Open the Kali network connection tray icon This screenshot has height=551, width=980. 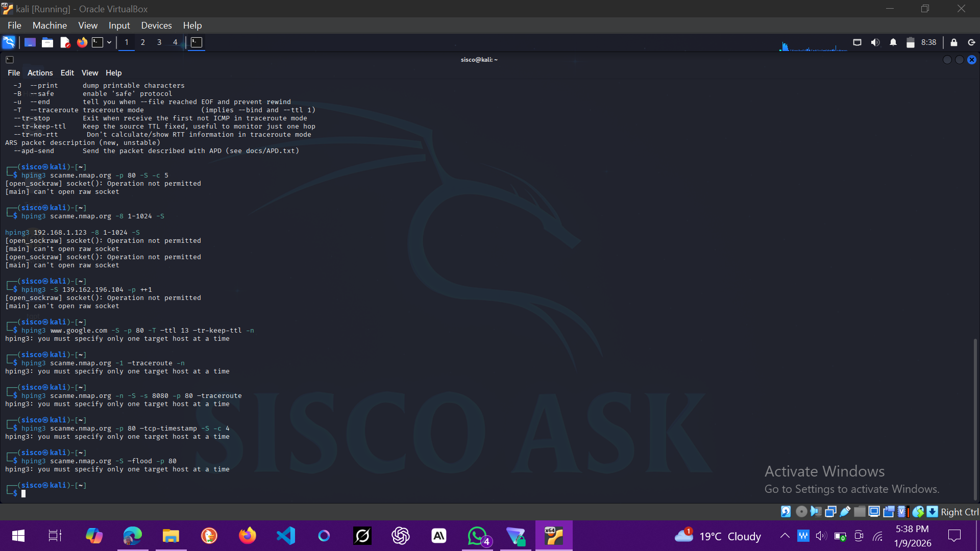click(857, 42)
